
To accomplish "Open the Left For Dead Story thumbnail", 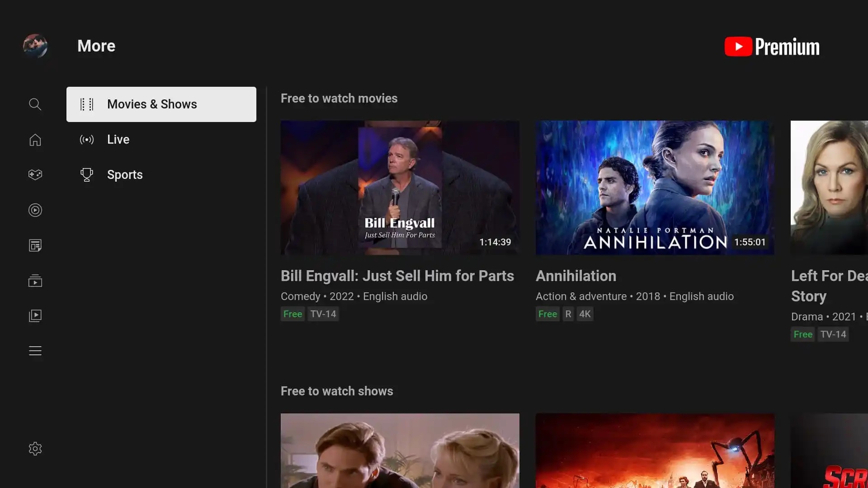I will [x=829, y=188].
